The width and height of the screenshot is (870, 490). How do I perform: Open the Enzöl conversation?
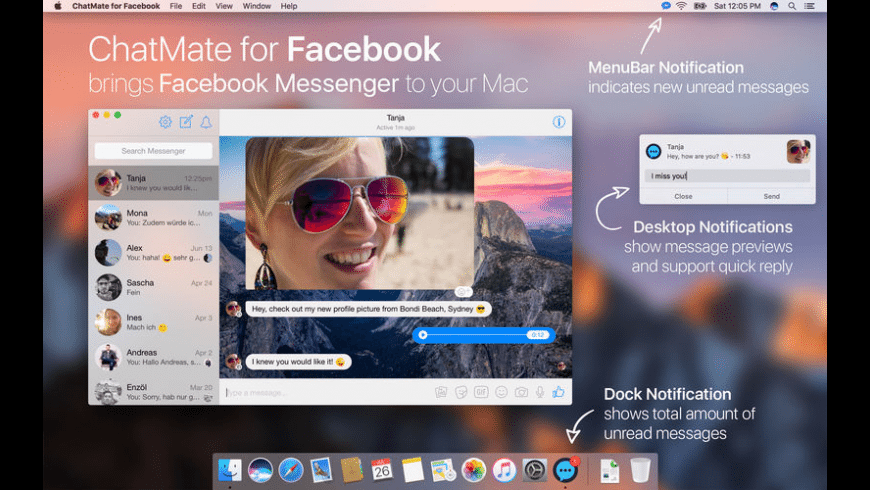tap(154, 391)
